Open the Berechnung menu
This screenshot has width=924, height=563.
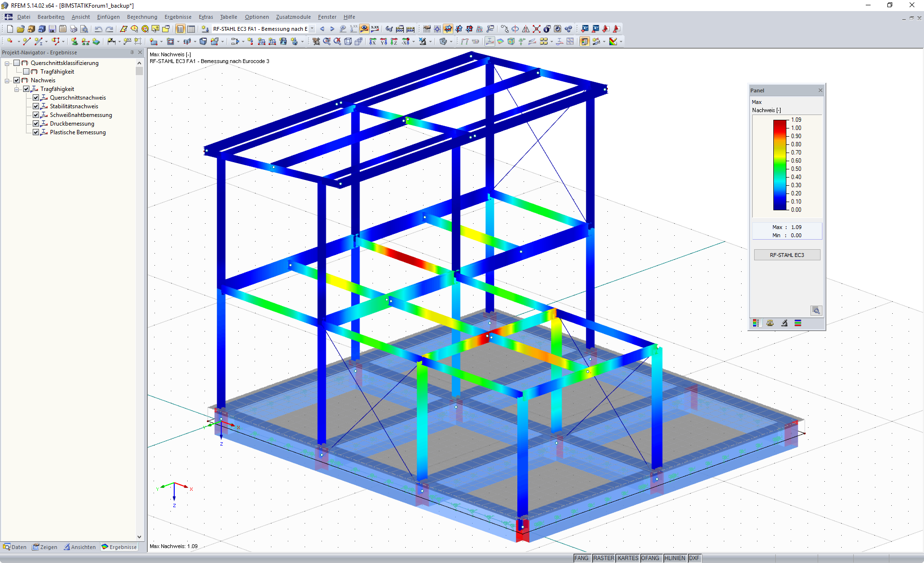pyautogui.click(x=141, y=17)
